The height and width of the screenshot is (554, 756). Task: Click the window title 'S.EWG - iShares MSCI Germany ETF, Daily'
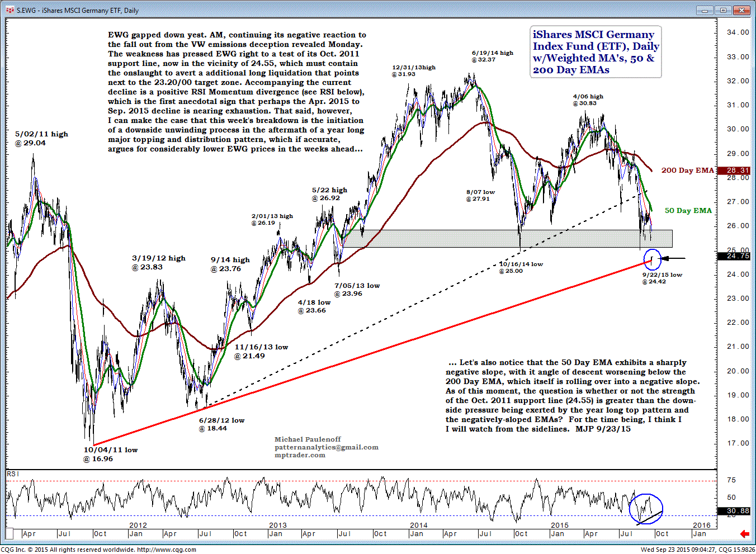click(78, 11)
